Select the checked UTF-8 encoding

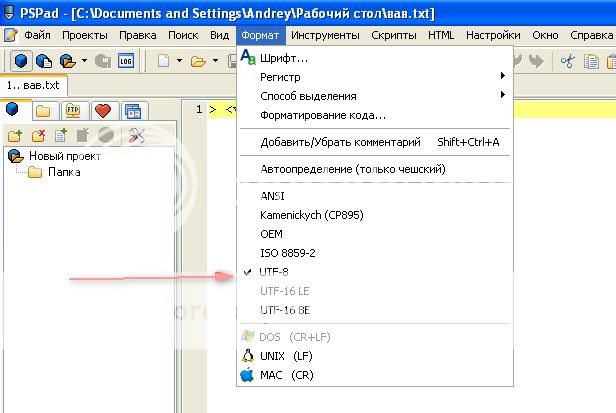pos(375,272)
